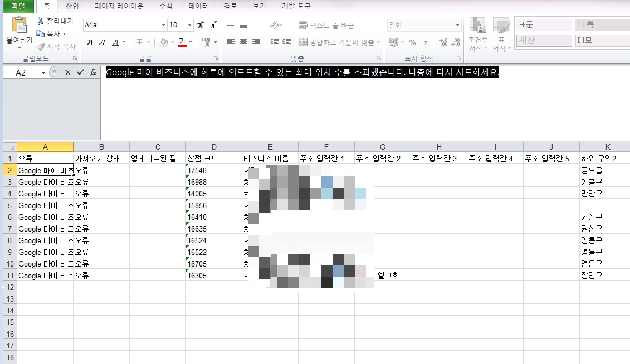Click the Cut (잘라내기) scissors icon

(x=41, y=21)
